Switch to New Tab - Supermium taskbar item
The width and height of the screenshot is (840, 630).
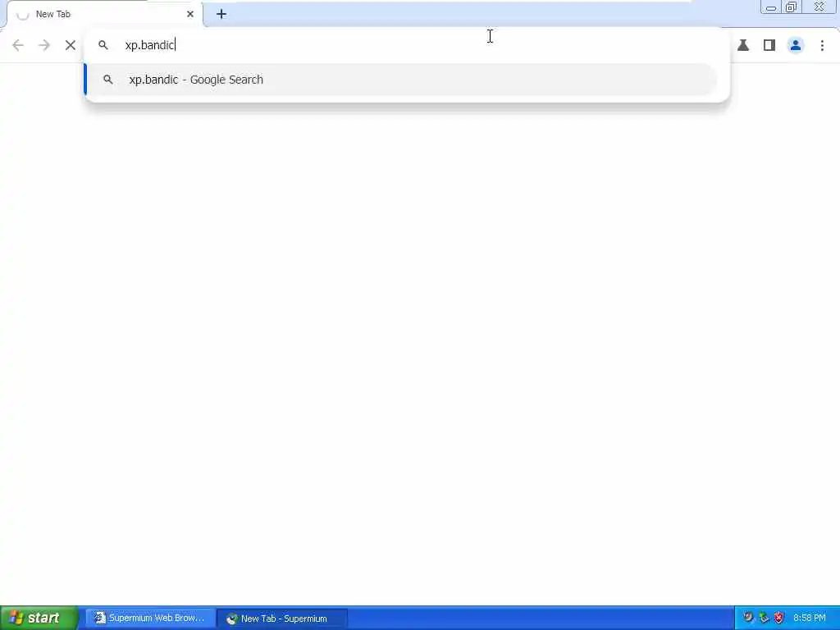[283, 619]
